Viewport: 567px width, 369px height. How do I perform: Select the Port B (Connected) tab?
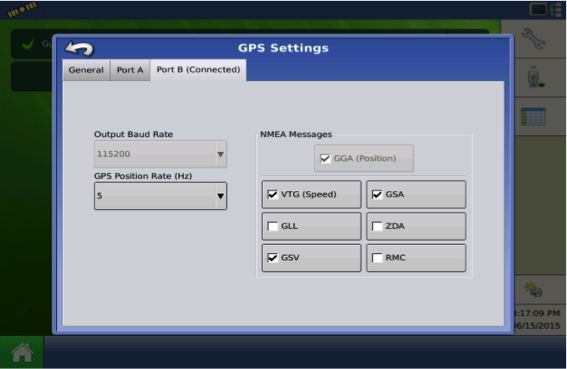click(198, 69)
